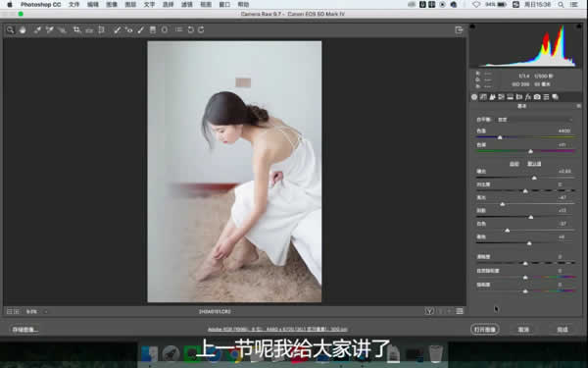Open the 窗口 (Window) menu
Viewport: 588px width, 368px height.
tap(224, 5)
